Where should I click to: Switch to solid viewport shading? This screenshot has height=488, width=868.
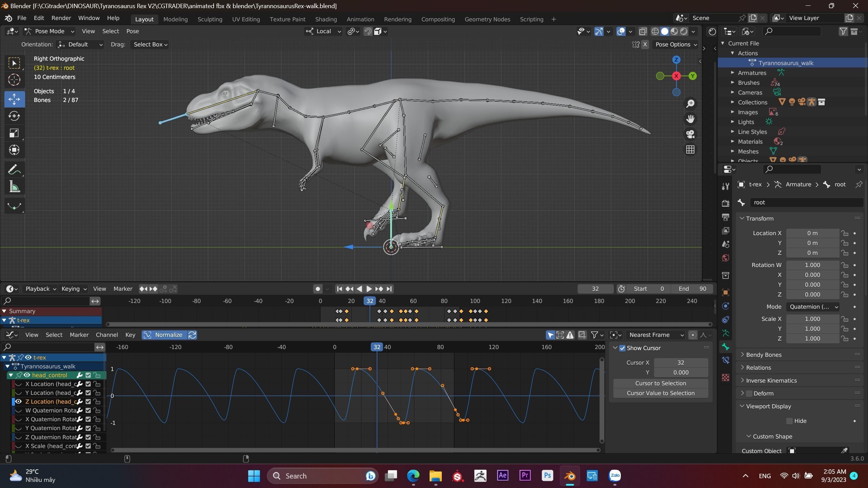[x=665, y=32]
